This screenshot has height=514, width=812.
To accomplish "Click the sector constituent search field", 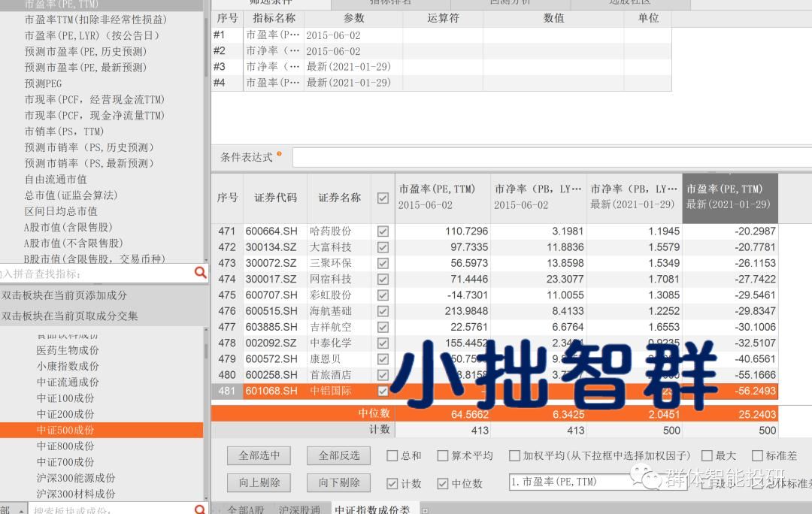I will [111, 509].
